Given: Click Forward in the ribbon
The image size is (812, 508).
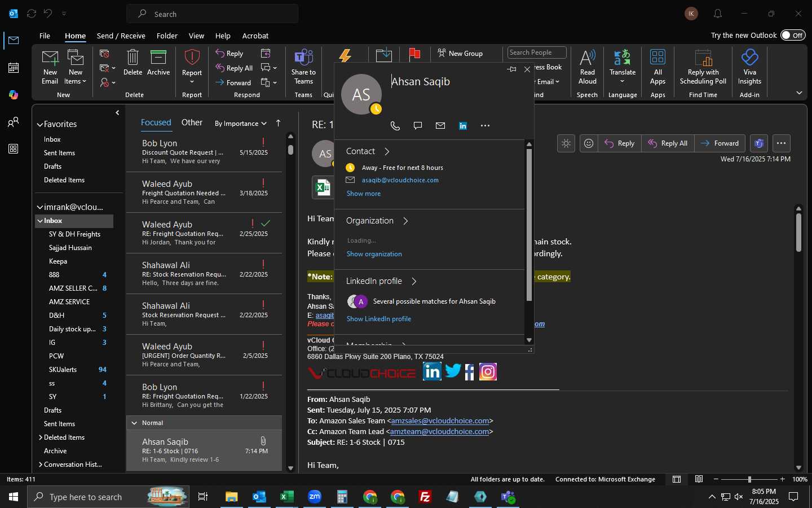Looking at the screenshot, I should pyautogui.click(x=233, y=82).
